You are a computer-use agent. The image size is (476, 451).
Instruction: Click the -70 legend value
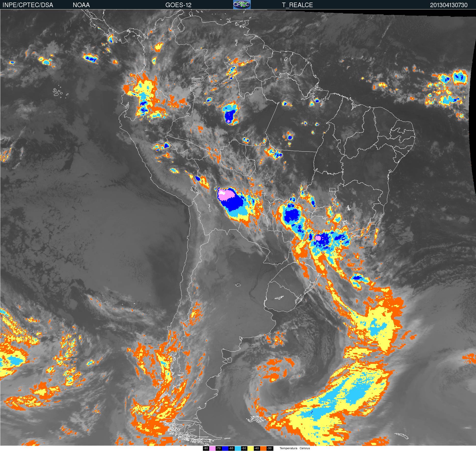(x=218, y=448)
